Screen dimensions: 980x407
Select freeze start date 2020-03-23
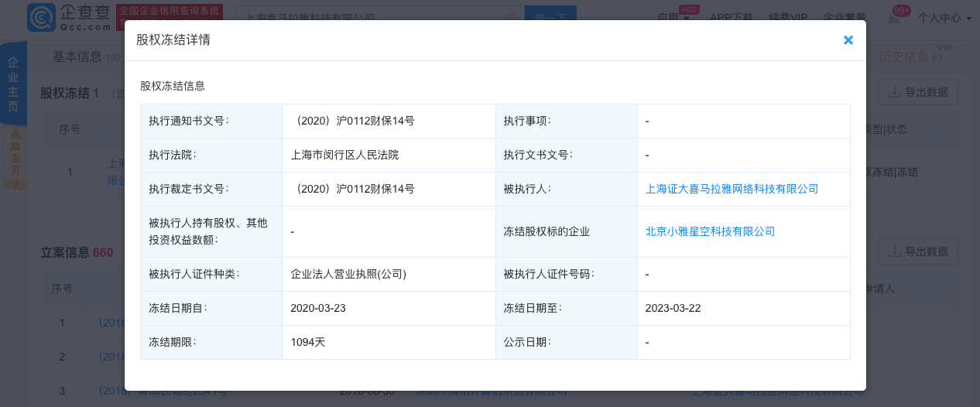pos(317,308)
